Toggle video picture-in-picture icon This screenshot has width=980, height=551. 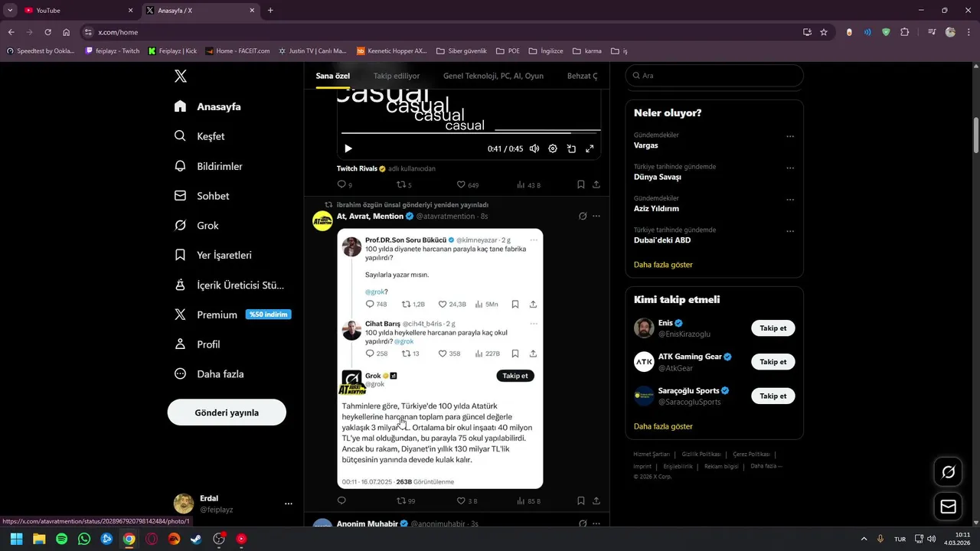click(x=571, y=148)
